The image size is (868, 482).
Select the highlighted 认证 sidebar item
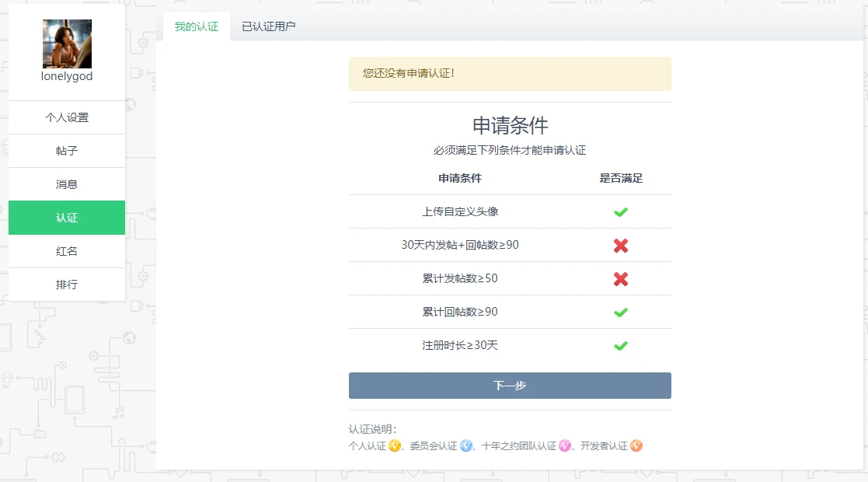tap(67, 218)
